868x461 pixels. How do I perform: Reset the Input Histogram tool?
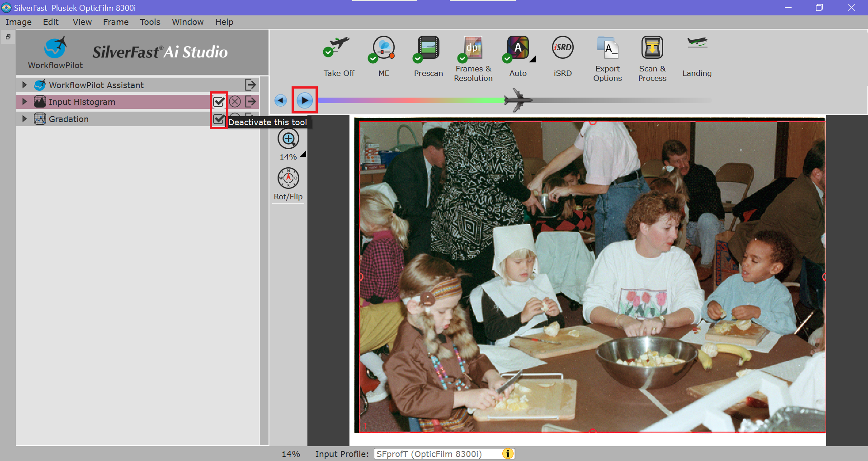pos(235,102)
